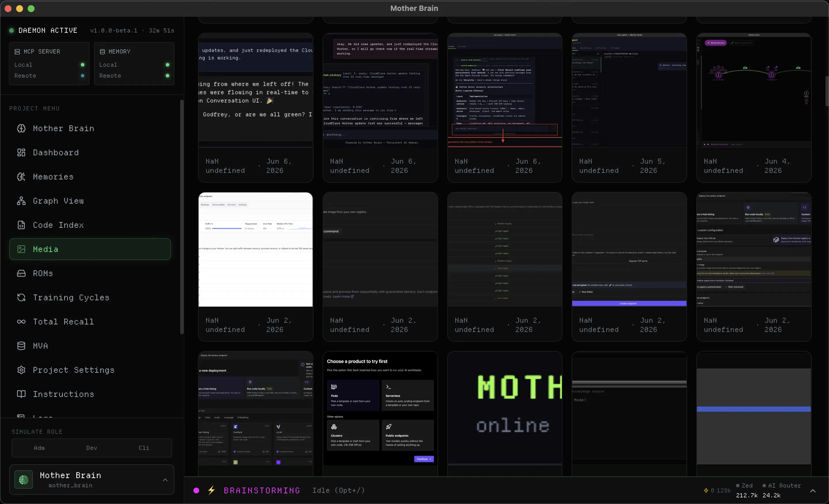Select the Adm simulated role
The width and height of the screenshot is (829, 504).
39,448
